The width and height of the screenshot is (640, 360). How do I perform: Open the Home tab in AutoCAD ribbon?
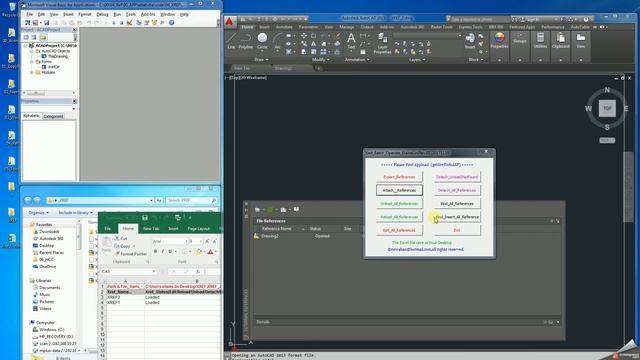[247, 27]
